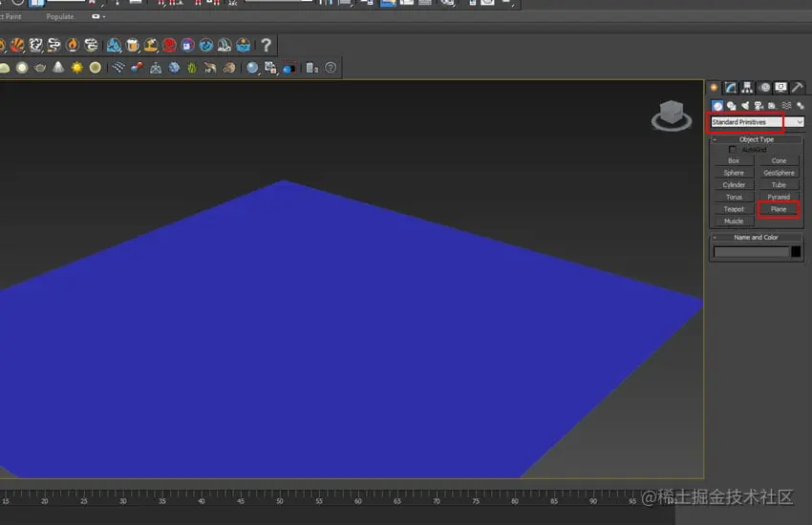Click the blue water splash preset icon

[114, 46]
